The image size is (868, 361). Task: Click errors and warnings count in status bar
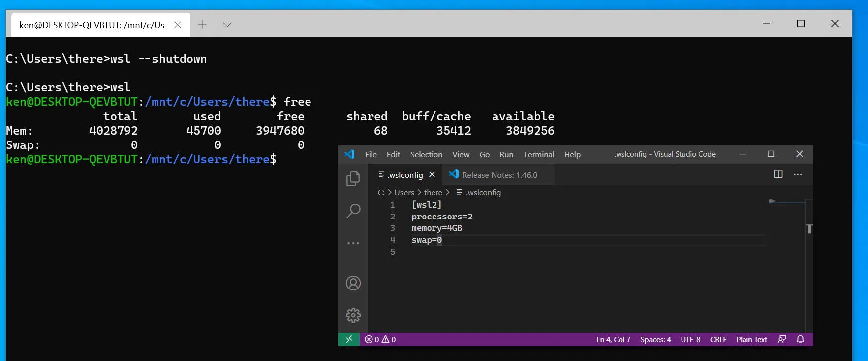(380, 339)
